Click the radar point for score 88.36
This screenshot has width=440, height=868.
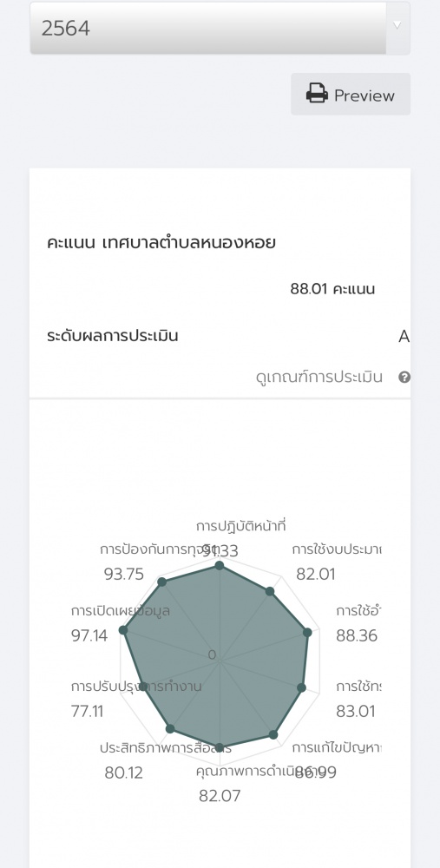coord(308,632)
